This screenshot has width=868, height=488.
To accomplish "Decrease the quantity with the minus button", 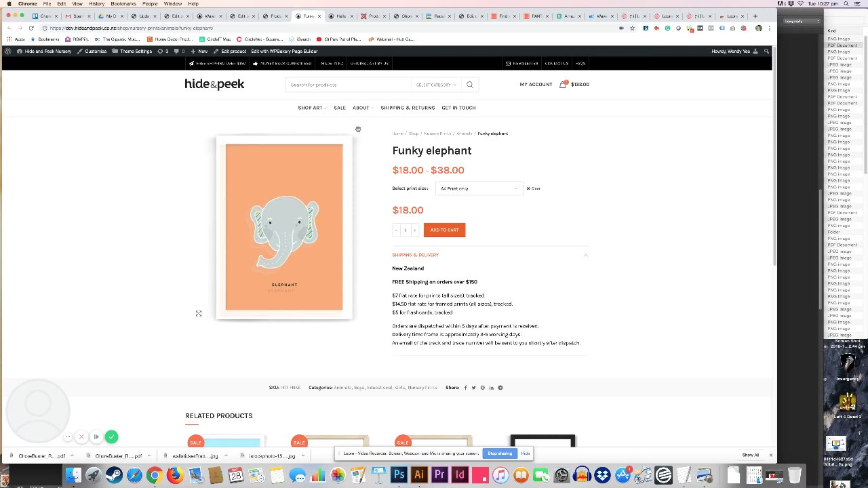I will coord(396,230).
